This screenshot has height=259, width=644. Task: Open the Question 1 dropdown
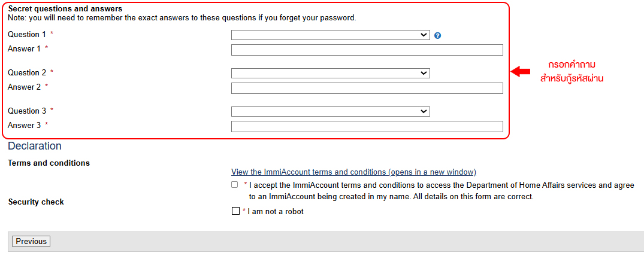click(331, 35)
